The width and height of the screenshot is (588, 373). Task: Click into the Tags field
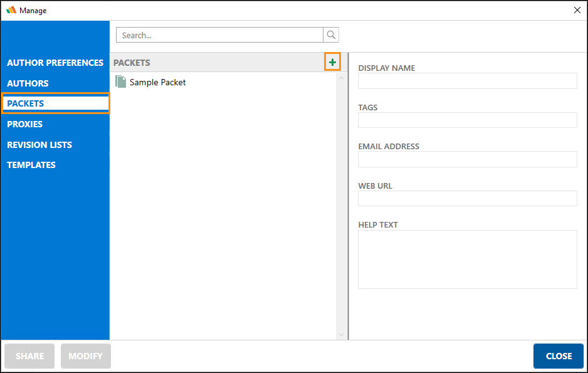click(x=467, y=120)
